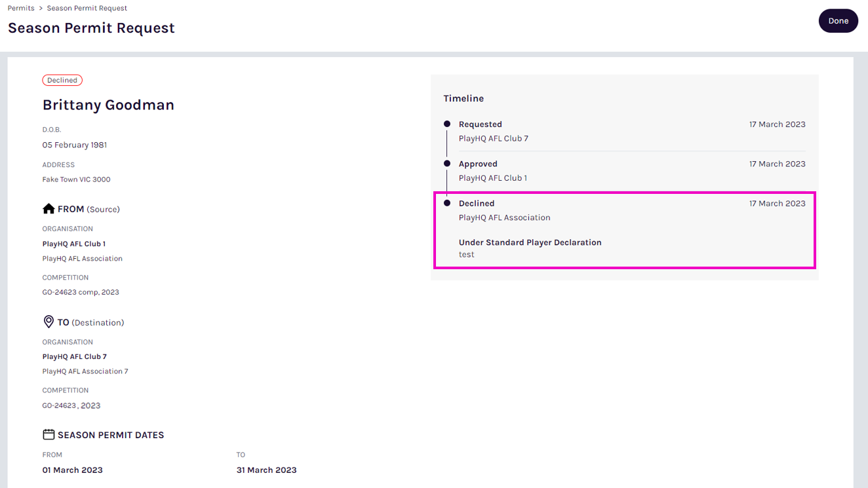The image size is (868, 488).
Task: Click the GO-24623 comp, 2023 competition text
Action: click(x=81, y=292)
